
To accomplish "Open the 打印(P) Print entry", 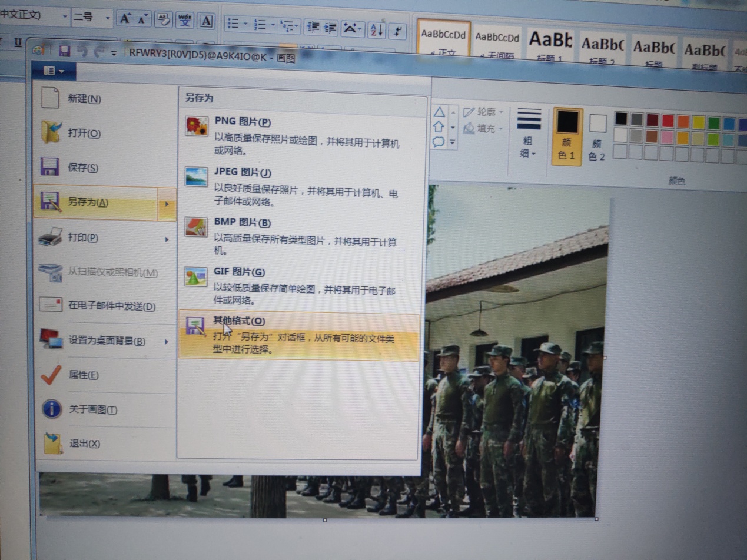I will point(105,238).
